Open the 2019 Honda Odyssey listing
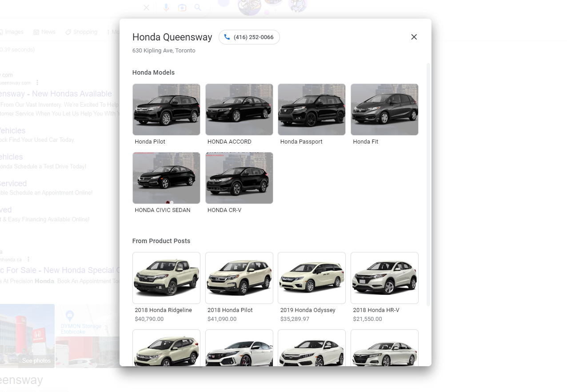567x392 pixels. tap(311, 278)
